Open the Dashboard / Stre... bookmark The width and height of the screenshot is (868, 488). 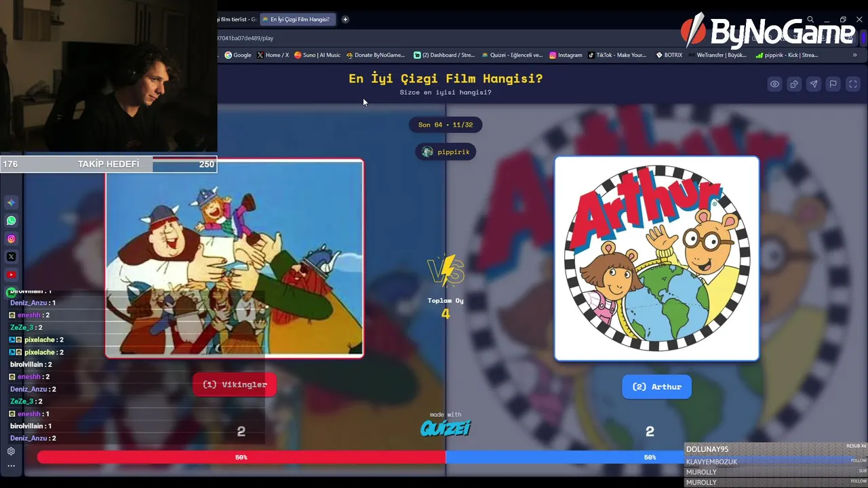coord(444,55)
